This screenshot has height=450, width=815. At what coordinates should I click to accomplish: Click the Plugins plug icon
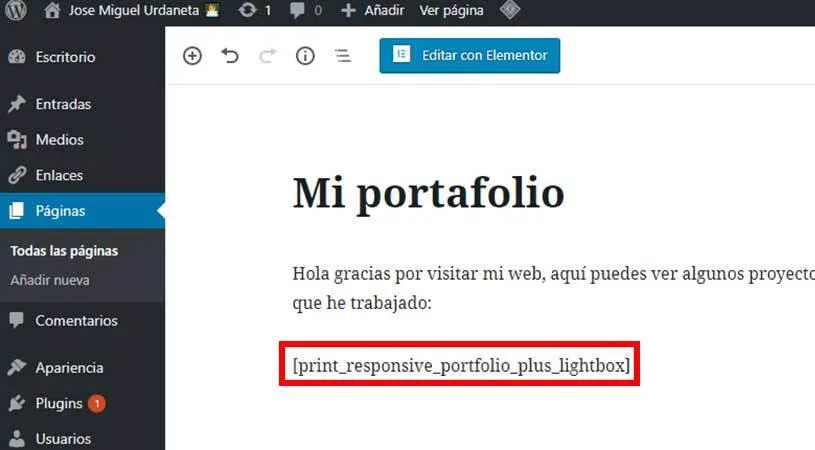[17, 403]
